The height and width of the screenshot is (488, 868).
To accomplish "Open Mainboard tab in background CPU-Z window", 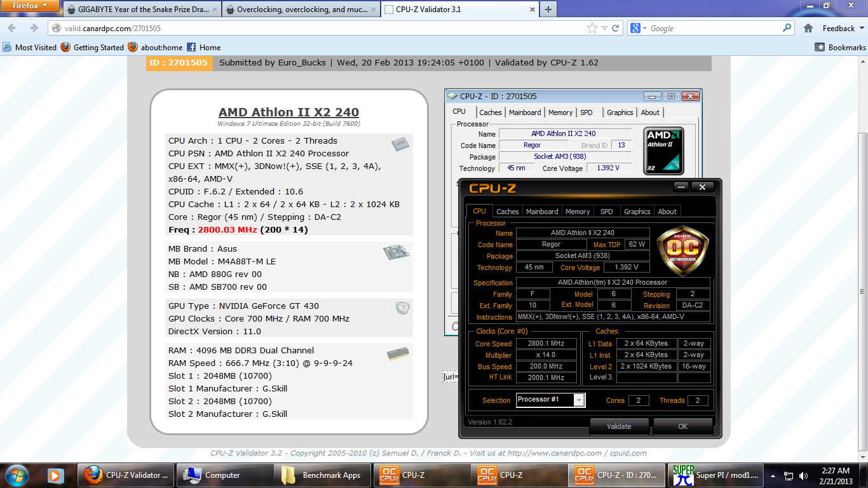I will point(525,112).
